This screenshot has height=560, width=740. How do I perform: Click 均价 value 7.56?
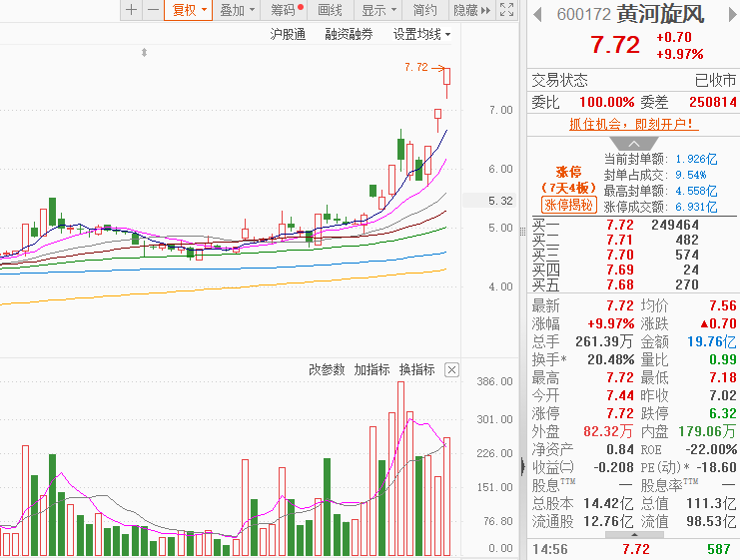723,305
